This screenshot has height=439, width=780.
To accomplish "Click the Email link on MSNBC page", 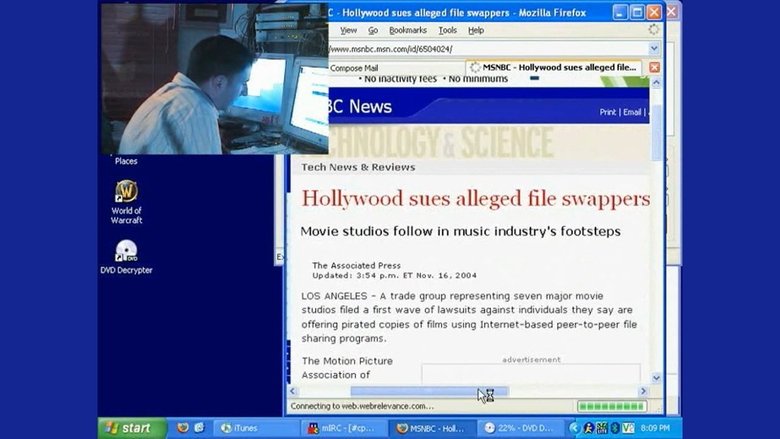I will [x=632, y=112].
